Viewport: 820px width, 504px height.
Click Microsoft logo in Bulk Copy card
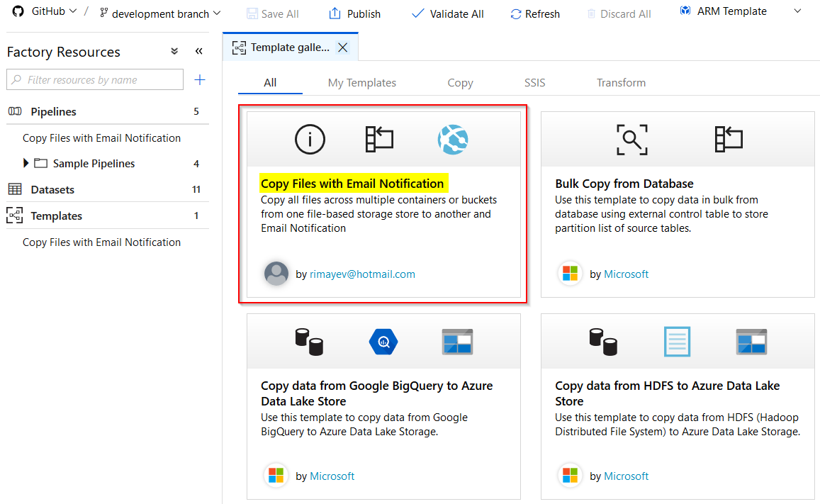[570, 274]
